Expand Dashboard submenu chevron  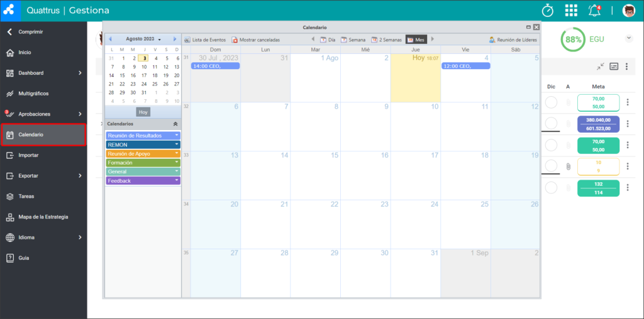tap(80, 73)
